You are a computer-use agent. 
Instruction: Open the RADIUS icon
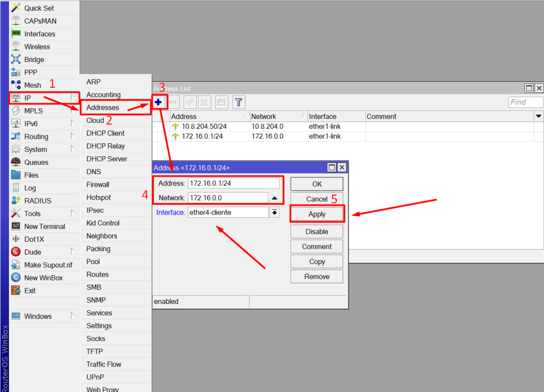click(15, 200)
